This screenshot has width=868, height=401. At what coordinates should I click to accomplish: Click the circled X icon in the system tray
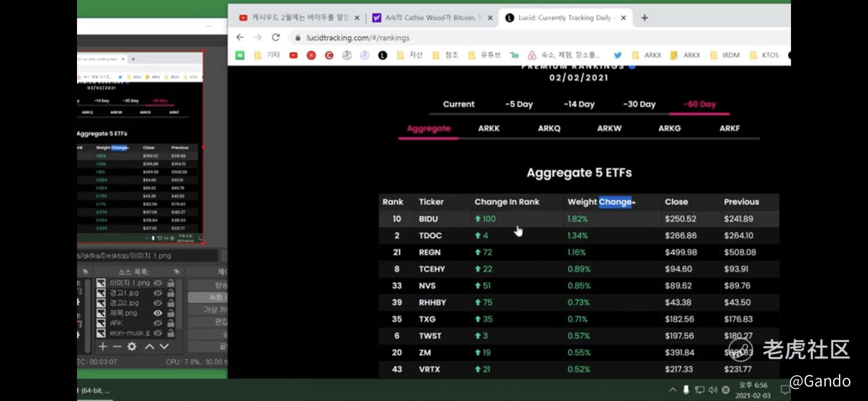click(726, 389)
